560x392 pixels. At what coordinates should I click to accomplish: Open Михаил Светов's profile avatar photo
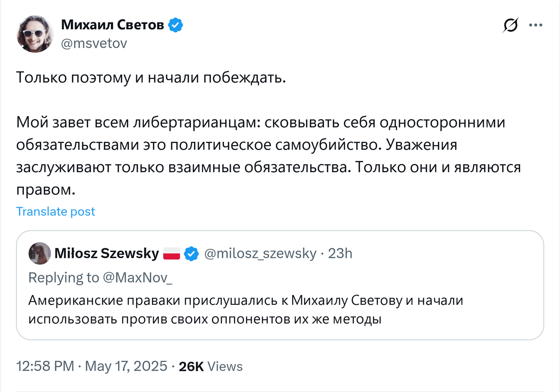[35, 34]
